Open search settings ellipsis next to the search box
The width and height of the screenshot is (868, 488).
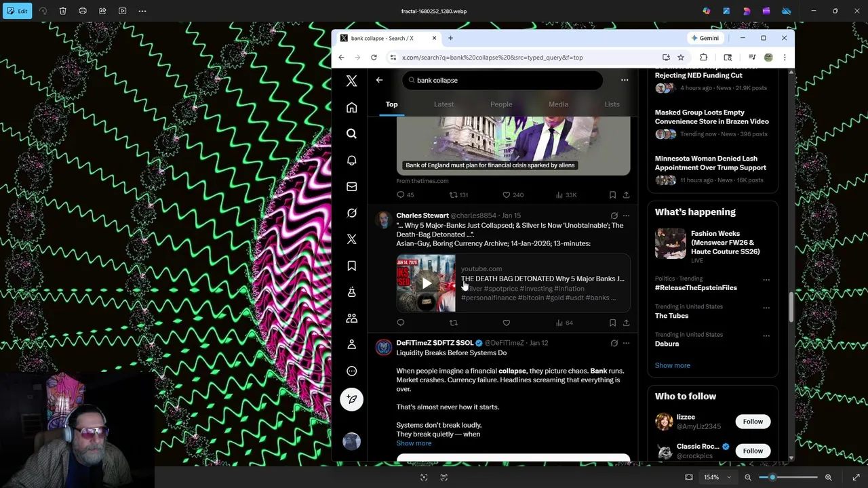pos(625,80)
